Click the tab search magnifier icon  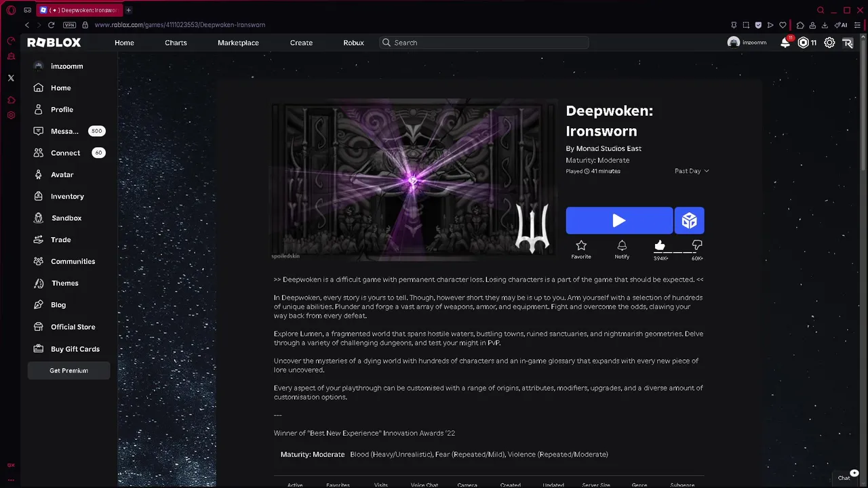pos(821,10)
